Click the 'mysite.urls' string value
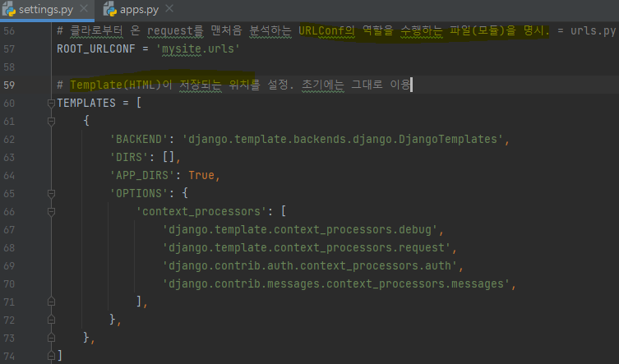Screen dimensions: 619x364 pos(198,49)
